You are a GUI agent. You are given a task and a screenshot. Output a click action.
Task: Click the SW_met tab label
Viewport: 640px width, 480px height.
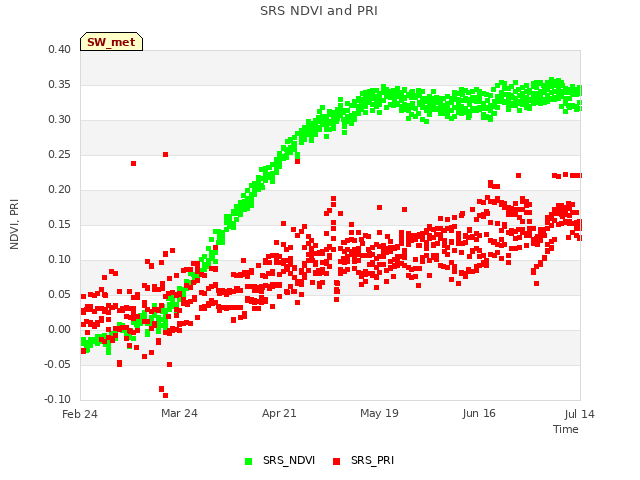111,42
